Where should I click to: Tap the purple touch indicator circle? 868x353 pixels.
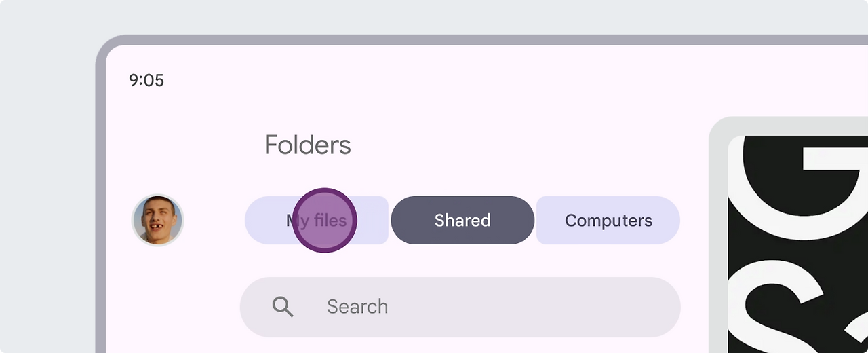[x=325, y=220]
